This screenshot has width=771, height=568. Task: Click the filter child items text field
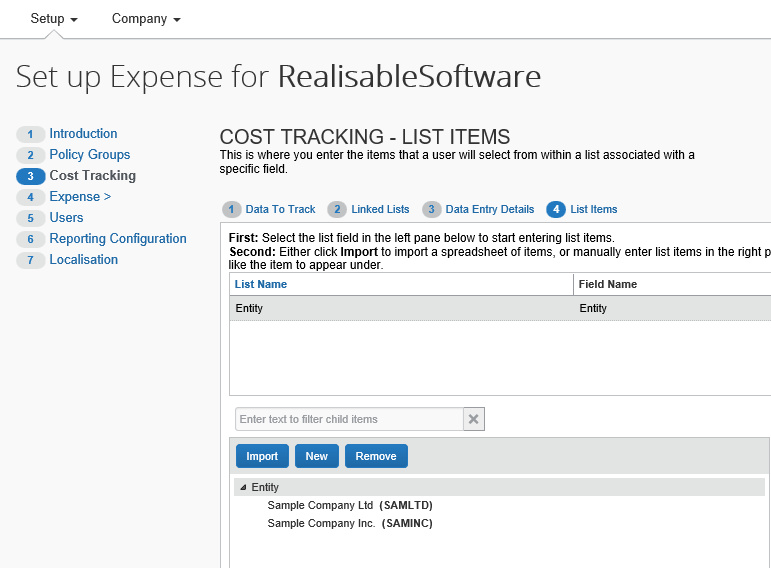coord(349,419)
